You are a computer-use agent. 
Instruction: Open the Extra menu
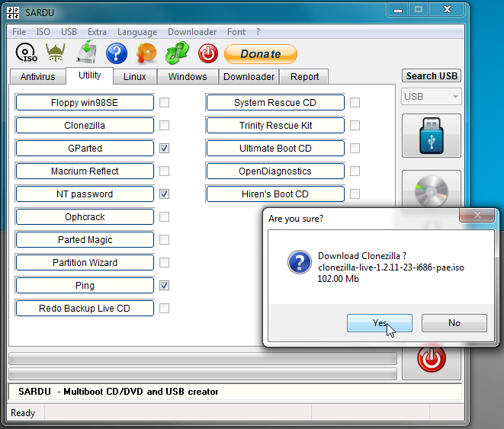coord(97,32)
